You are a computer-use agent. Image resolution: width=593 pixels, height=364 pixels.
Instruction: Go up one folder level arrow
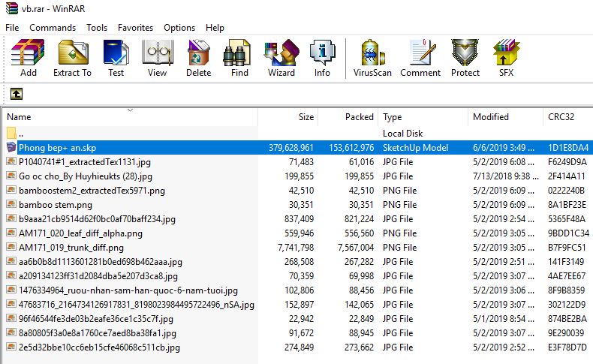click(x=17, y=93)
